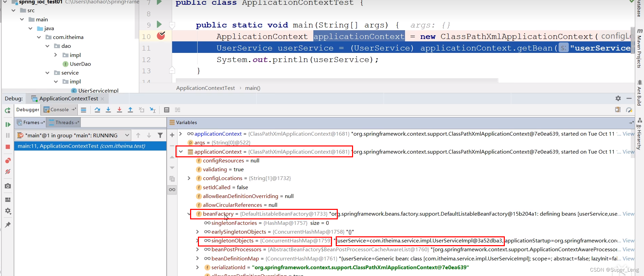Click main() in the editor breadcrumb
Image resolution: width=644 pixels, height=276 pixels.
point(253,88)
